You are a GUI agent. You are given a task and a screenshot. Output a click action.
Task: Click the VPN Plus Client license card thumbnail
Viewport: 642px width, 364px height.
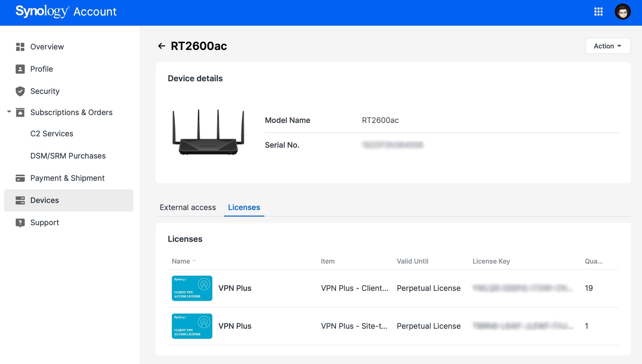pyautogui.click(x=192, y=288)
